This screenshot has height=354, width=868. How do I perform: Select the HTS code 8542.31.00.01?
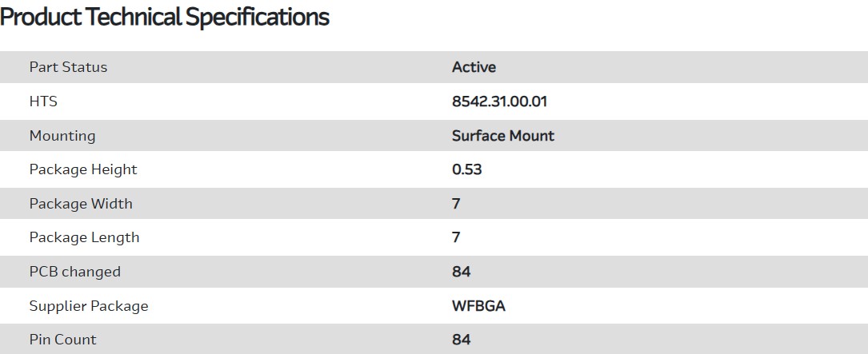coord(499,101)
